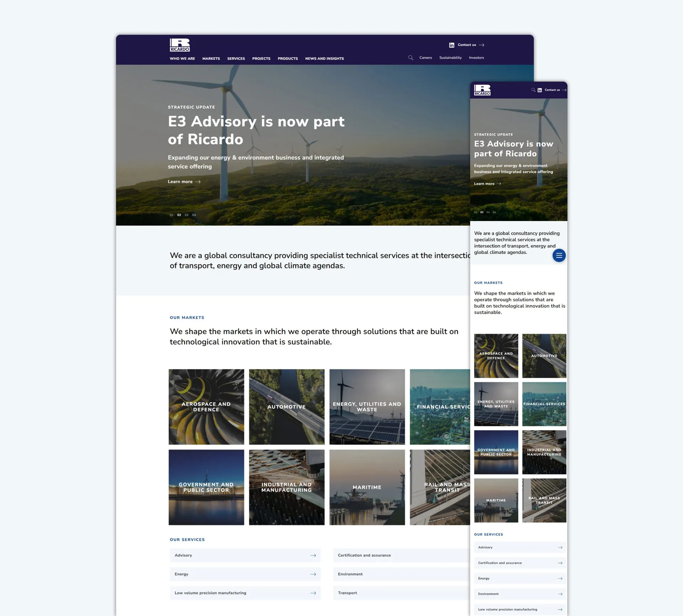Open the Services navigation menu
This screenshot has height=616, width=683.
point(236,59)
